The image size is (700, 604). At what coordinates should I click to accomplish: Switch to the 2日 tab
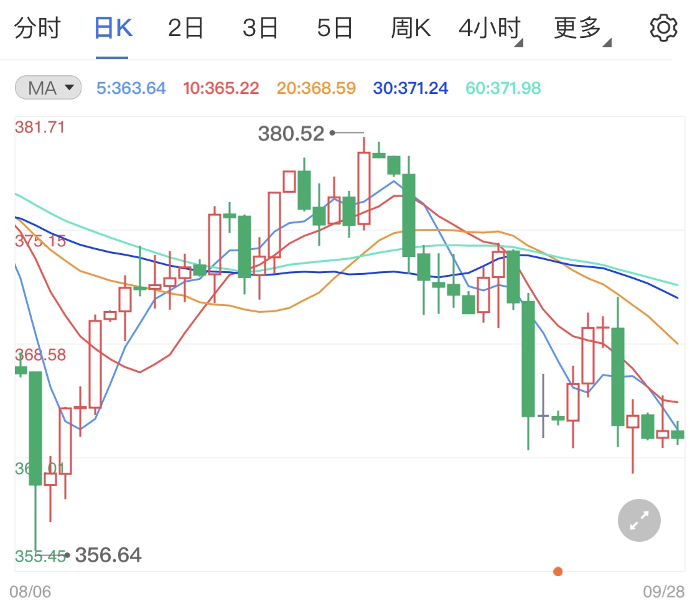pos(185,27)
